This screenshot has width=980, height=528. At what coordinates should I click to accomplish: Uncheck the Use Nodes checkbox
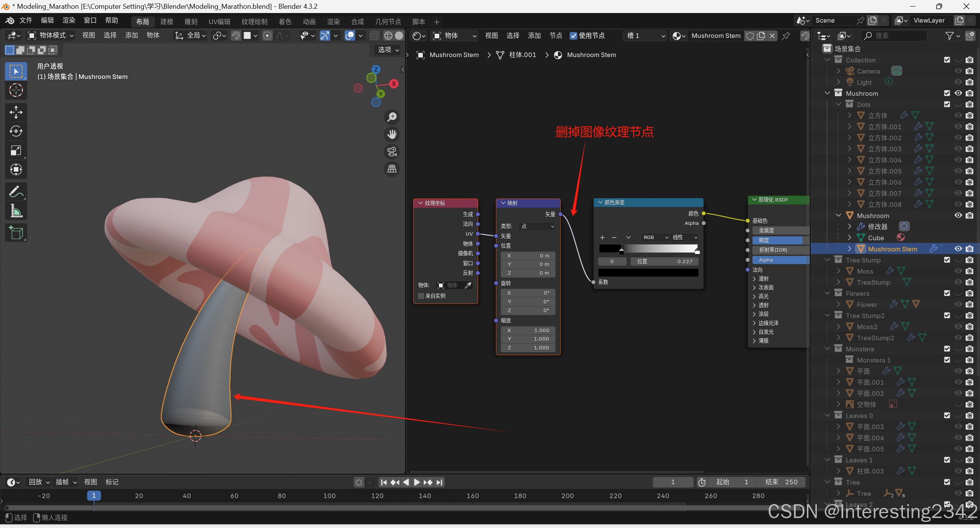pos(573,36)
